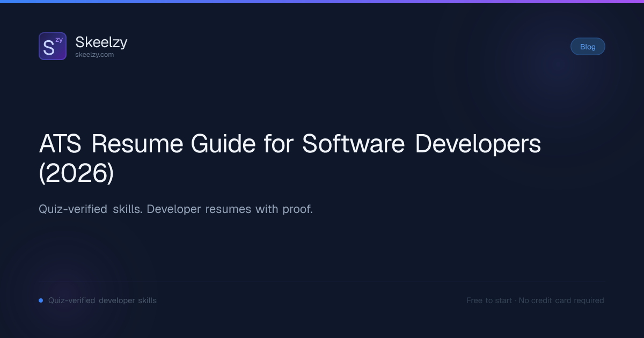Select the ATS Resume Guide headline

pyautogui.click(x=290, y=158)
